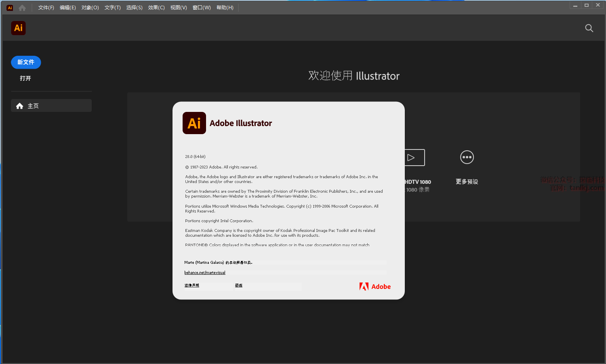Click the small Ai app icon in title bar
This screenshot has height=364, width=606.
pyautogui.click(x=10, y=8)
